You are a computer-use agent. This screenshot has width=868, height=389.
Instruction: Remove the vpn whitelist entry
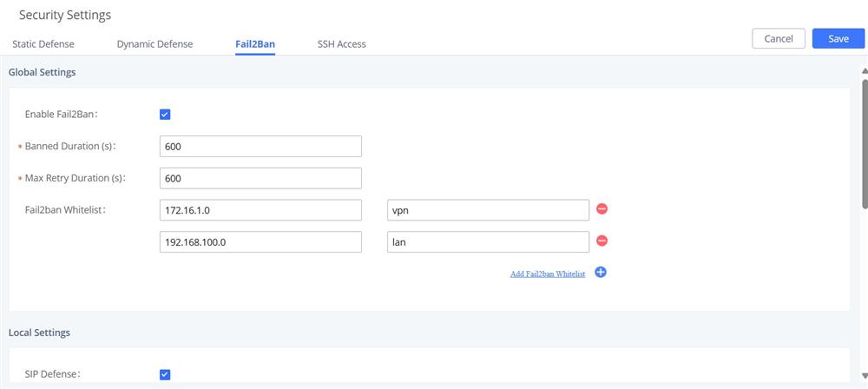click(601, 209)
